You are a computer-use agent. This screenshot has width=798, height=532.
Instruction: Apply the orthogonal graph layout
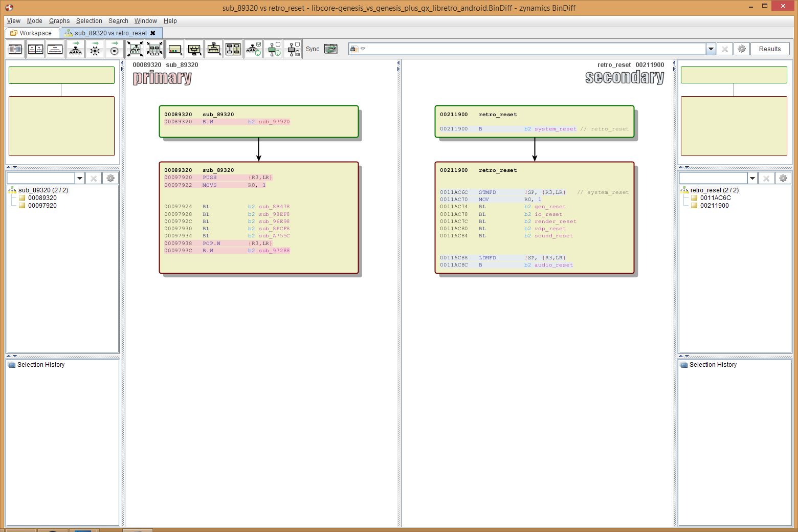95,49
